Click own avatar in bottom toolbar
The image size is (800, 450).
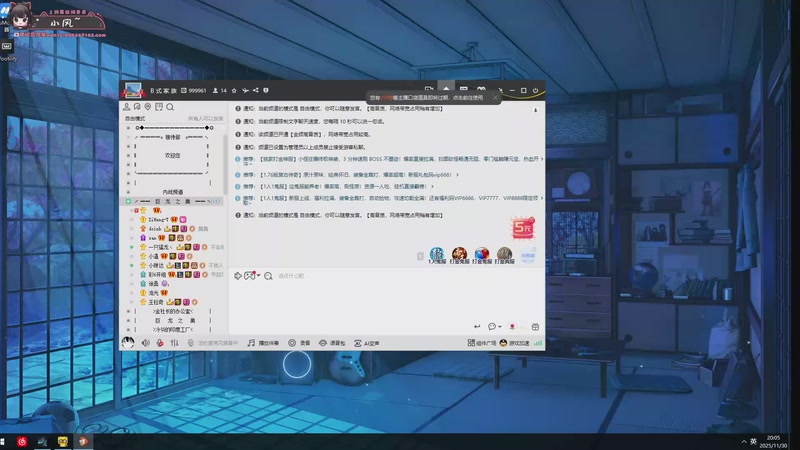coord(128,342)
